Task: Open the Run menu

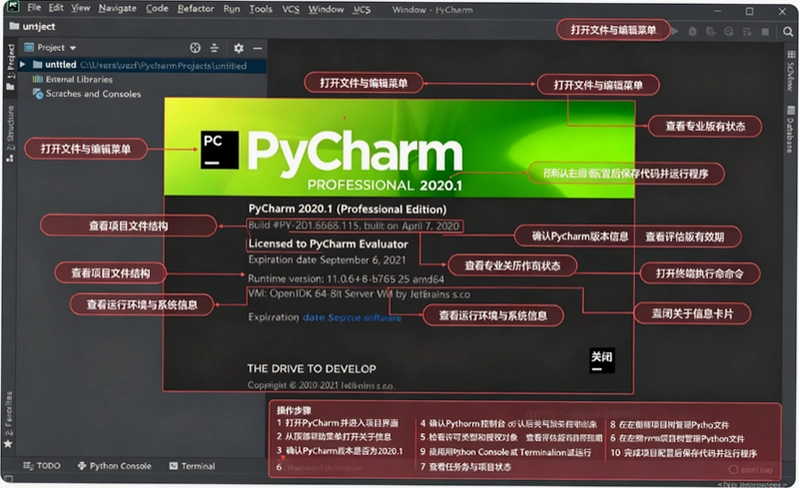Action: 231,9
